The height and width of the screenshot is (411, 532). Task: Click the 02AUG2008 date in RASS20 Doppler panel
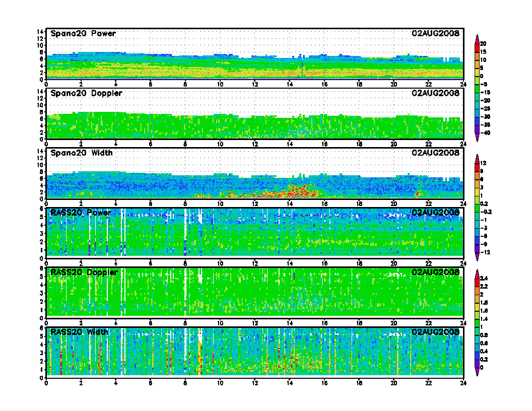point(435,272)
